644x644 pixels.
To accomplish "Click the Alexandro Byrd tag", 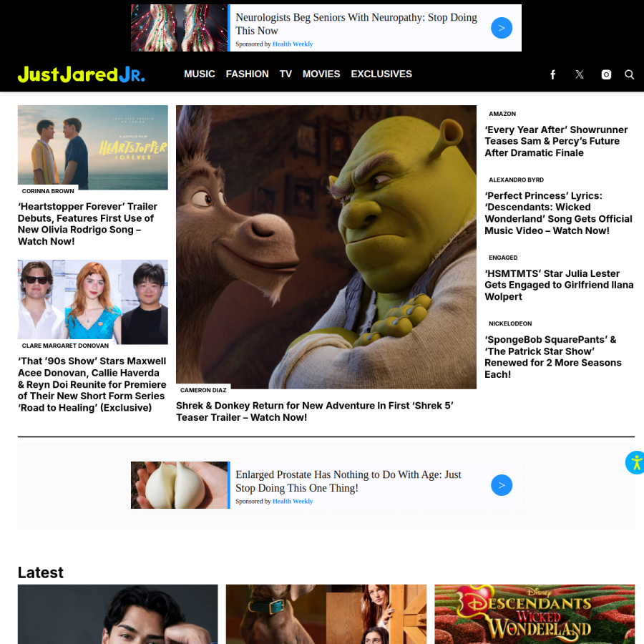I will click(516, 180).
